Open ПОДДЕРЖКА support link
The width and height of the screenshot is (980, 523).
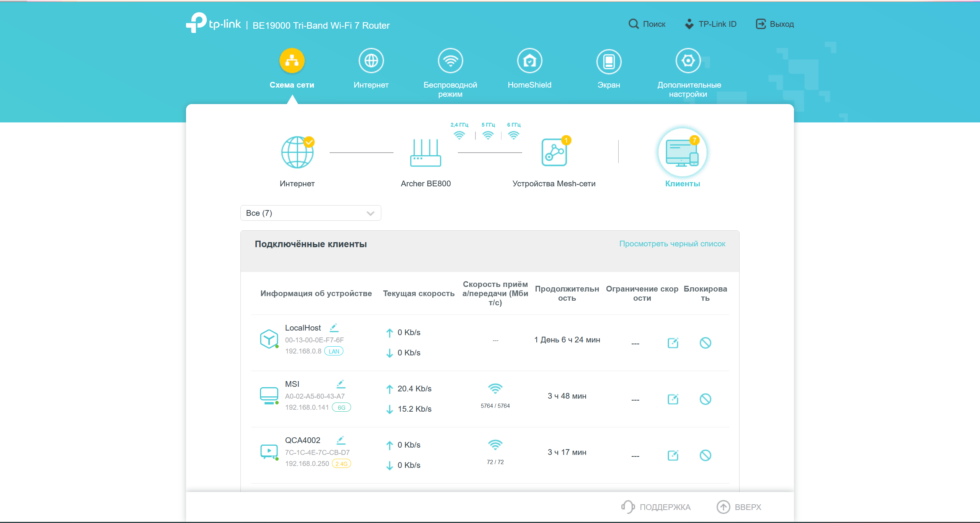pyautogui.click(x=656, y=507)
